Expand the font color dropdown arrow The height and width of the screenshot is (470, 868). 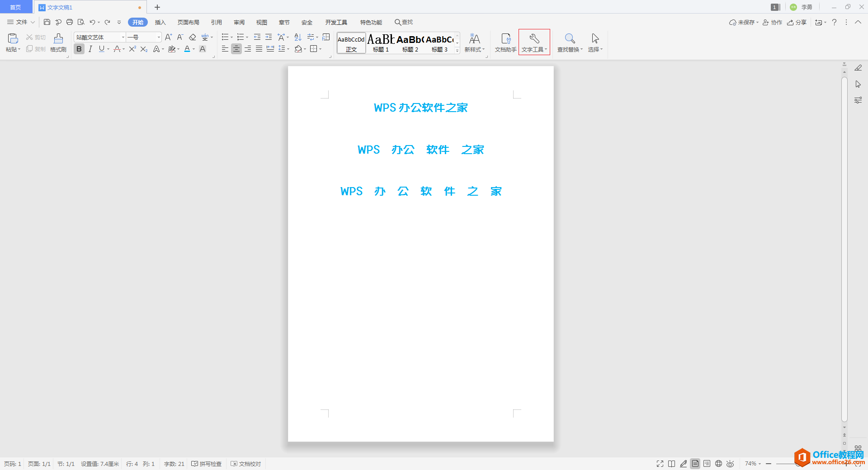(194, 49)
